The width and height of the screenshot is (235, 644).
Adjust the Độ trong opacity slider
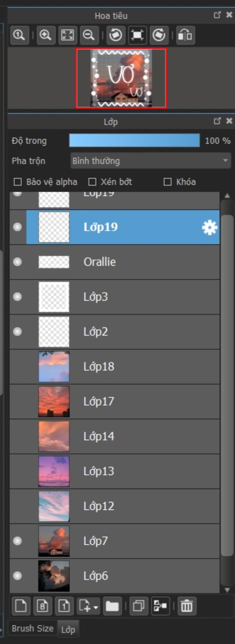134,141
